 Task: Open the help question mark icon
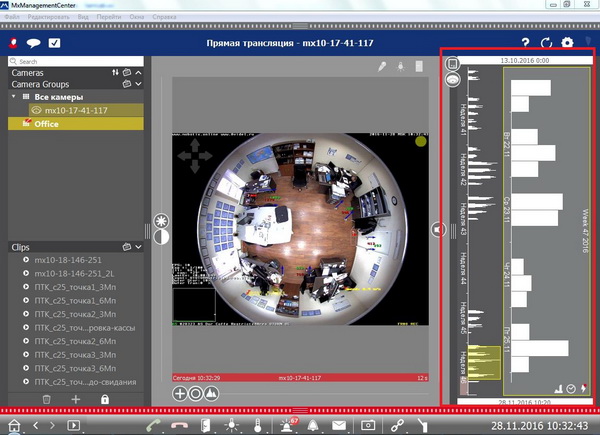[x=525, y=42]
